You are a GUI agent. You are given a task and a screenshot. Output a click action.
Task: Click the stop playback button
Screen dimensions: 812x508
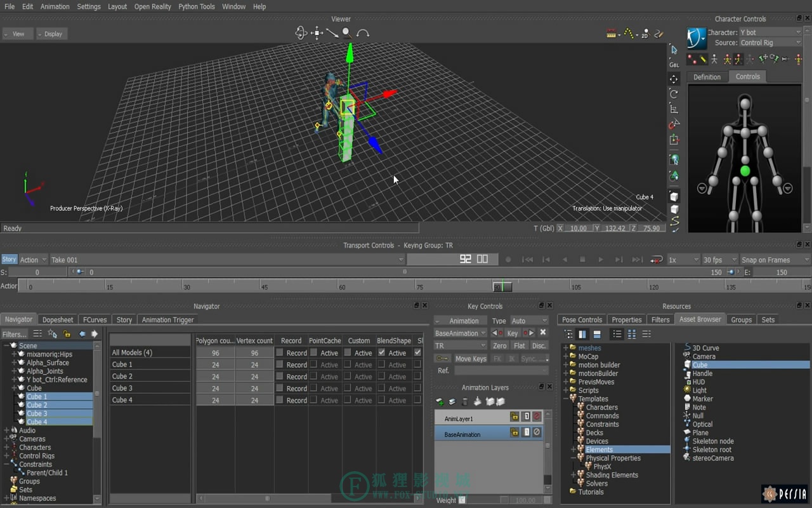pos(582,260)
